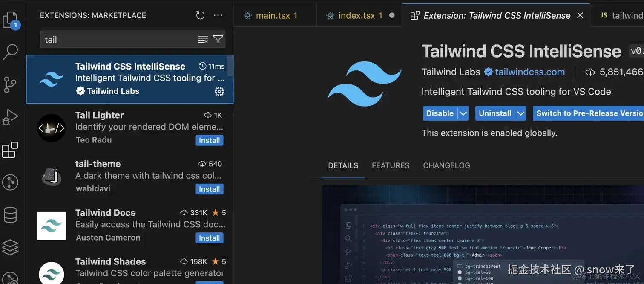Viewport: 644px width, 284px height.
Task: Click the 5,851,466 install count
Action: pyautogui.click(x=621, y=72)
